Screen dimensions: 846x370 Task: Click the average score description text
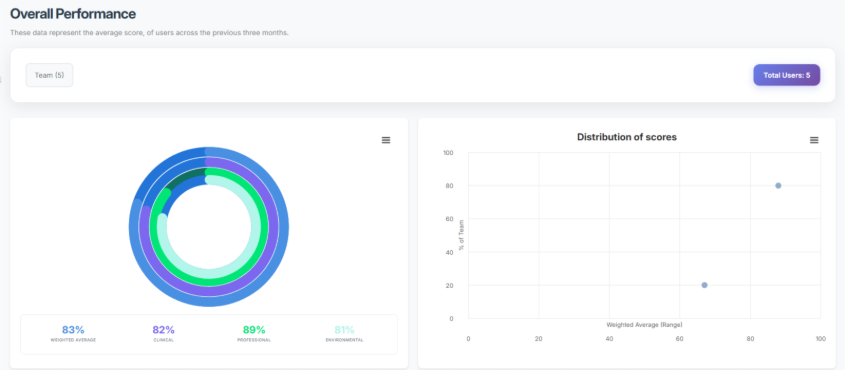click(149, 33)
